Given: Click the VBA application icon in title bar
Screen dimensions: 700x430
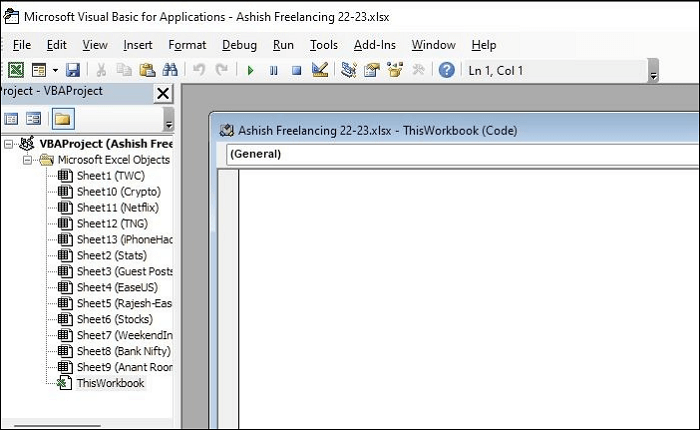Looking at the screenshot, I should [11, 17].
